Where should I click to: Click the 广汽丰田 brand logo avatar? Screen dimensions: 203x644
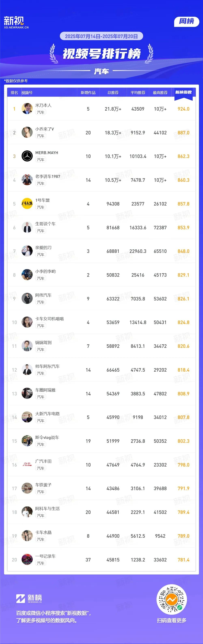[x=27, y=465]
